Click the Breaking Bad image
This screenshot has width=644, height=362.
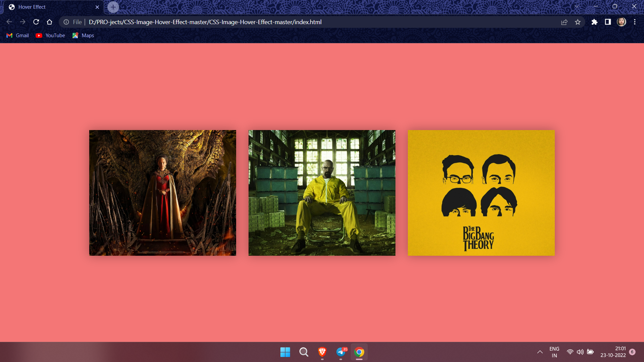tap(322, 193)
